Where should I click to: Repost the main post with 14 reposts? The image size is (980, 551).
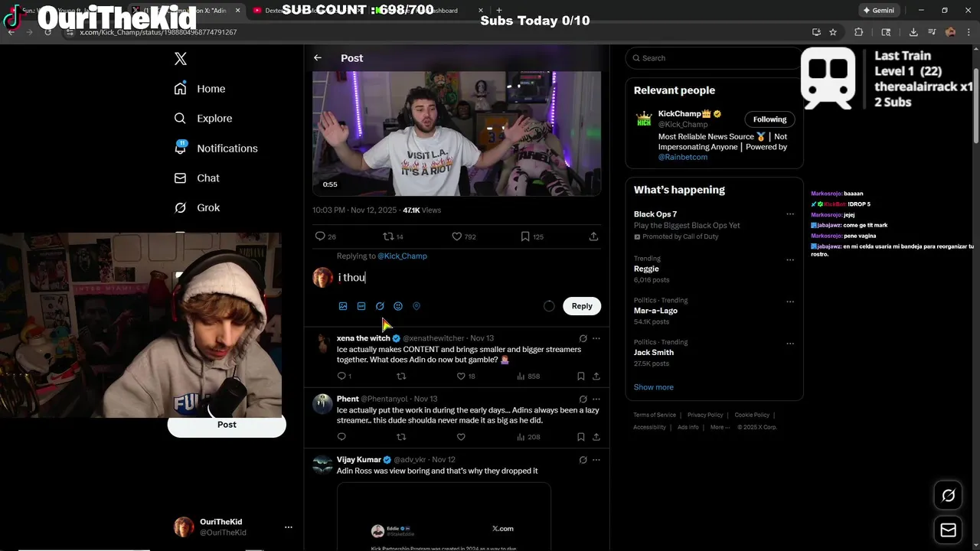[x=393, y=236]
